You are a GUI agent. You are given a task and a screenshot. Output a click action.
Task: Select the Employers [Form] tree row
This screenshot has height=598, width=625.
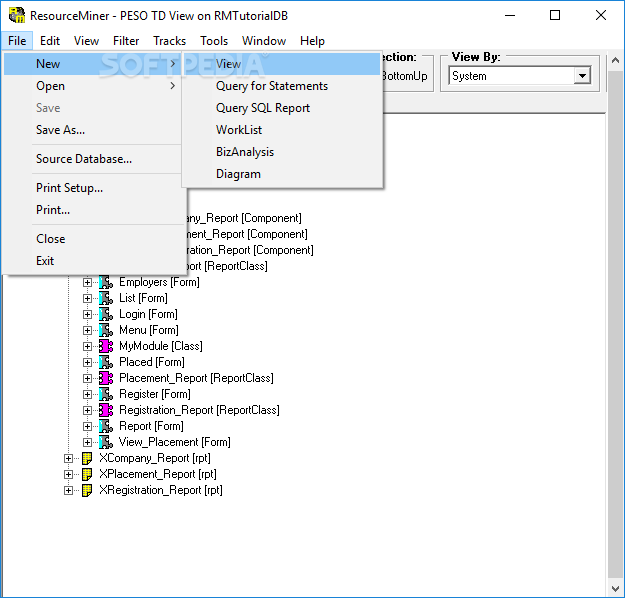point(159,282)
